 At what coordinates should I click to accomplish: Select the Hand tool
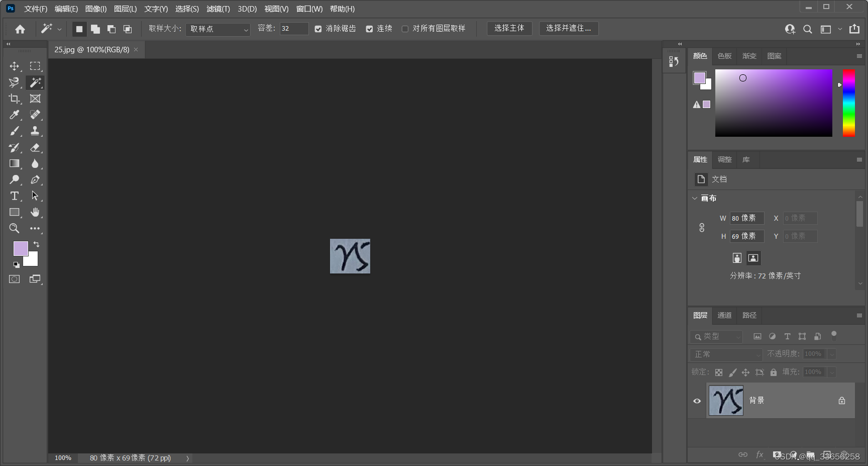(x=35, y=212)
